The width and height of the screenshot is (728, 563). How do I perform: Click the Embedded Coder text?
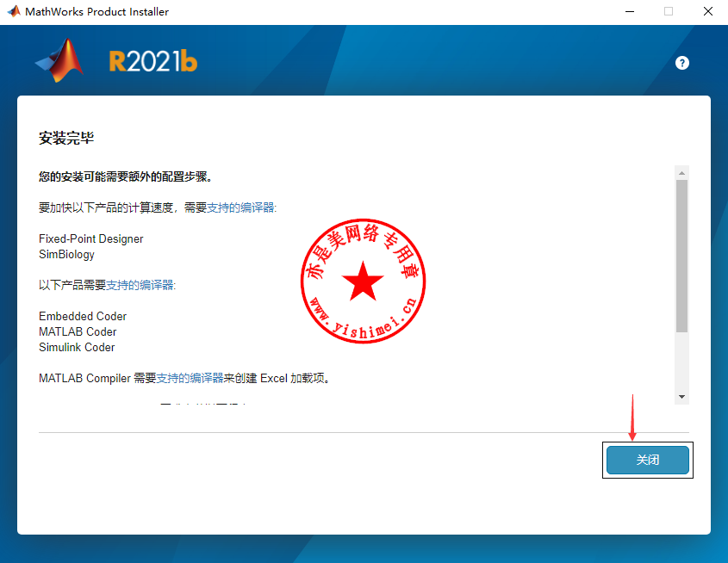tap(83, 316)
